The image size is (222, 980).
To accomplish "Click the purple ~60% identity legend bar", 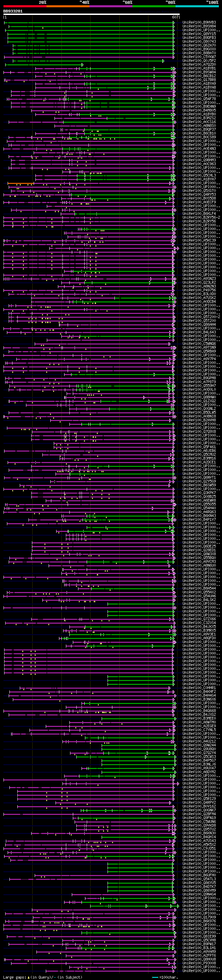I will [111, 6].
